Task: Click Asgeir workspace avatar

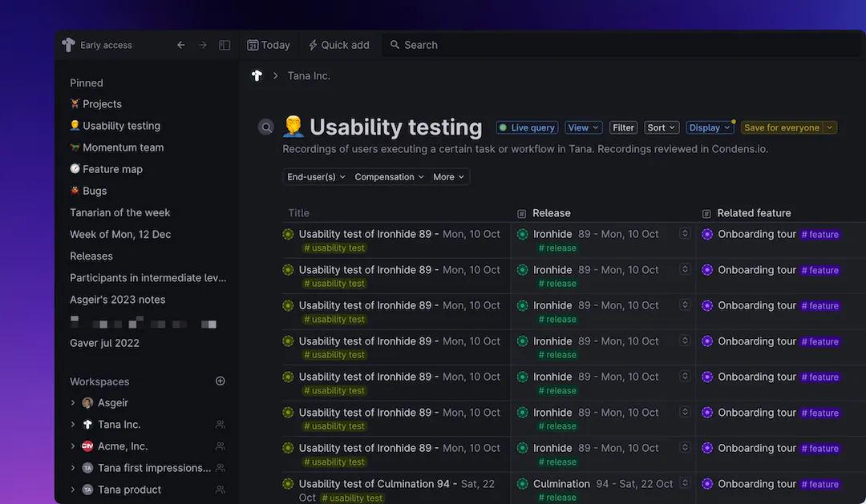Action: pyautogui.click(x=87, y=403)
